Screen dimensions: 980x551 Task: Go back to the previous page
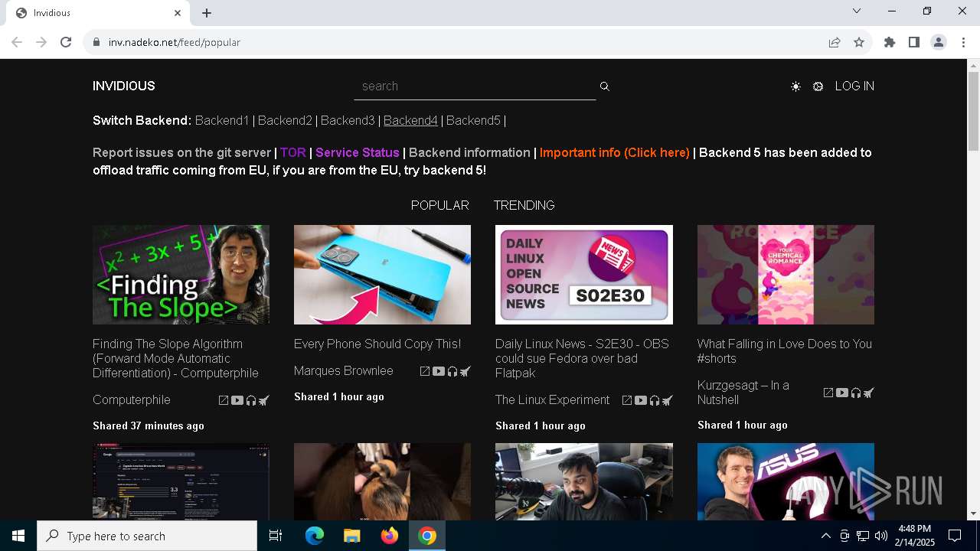17,42
